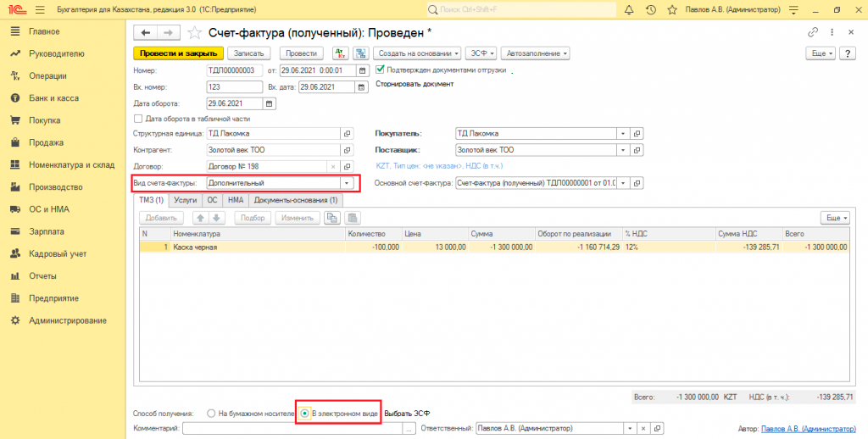The image size is (868, 439).
Task: Open ЭСФ dropdown menu
Action: (481, 53)
